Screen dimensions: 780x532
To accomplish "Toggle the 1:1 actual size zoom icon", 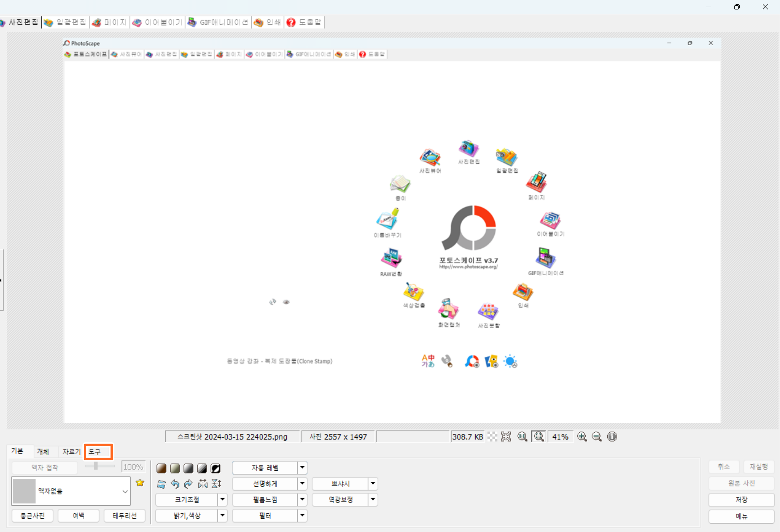I will pos(522,437).
